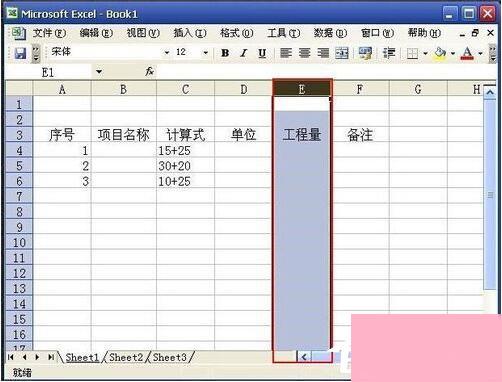The height and width of the screenshot is (382, 502).
Task: Click the Select All corner box
Action: click(x=19, y=89)
